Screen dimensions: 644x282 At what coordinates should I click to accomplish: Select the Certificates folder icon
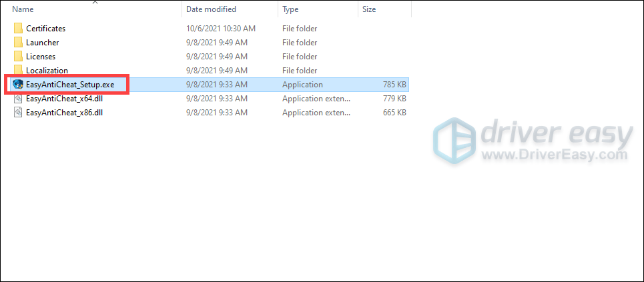coord(17,28)
